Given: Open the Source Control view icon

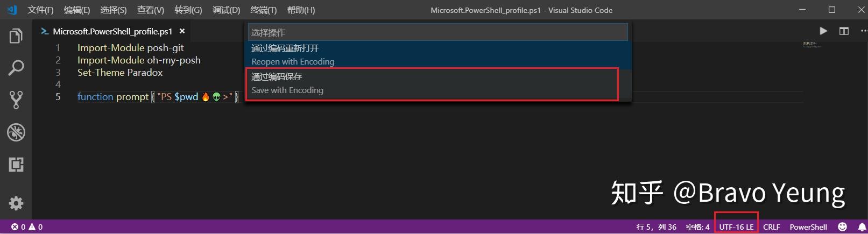Looking at the screenshot, I should pos(16,100).
